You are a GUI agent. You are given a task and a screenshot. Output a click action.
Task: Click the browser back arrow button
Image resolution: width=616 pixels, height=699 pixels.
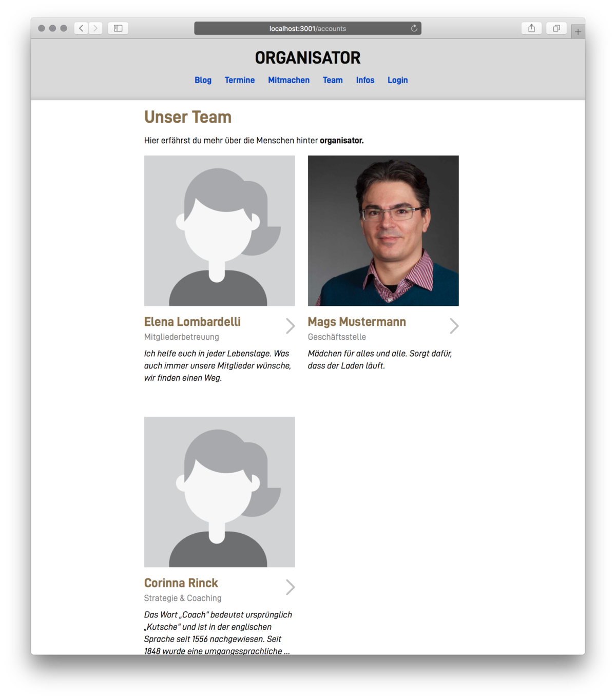81,28
